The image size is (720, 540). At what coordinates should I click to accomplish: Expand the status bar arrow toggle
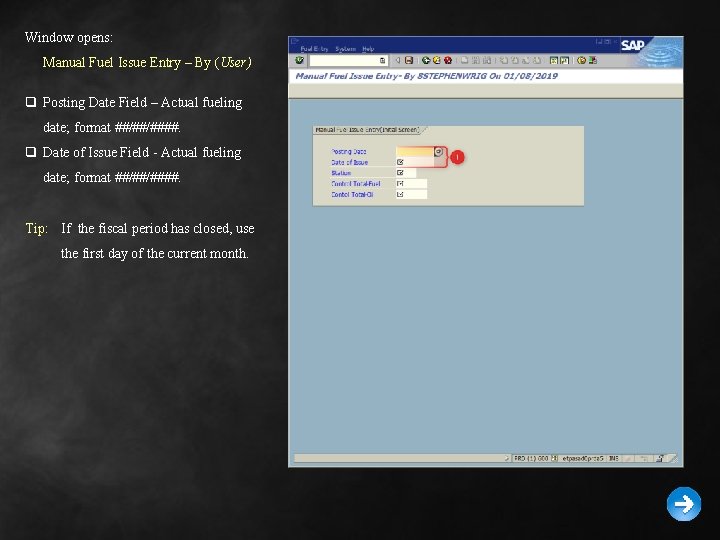[506, 458]
